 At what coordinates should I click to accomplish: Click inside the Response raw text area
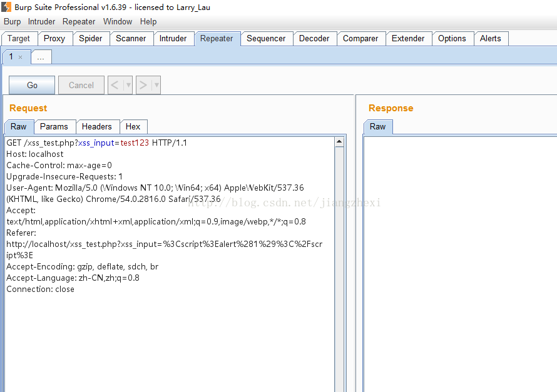[461, 264]
